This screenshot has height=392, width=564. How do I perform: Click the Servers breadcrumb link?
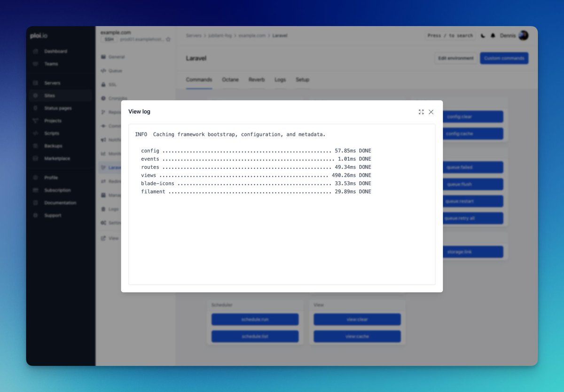(194, 36)
